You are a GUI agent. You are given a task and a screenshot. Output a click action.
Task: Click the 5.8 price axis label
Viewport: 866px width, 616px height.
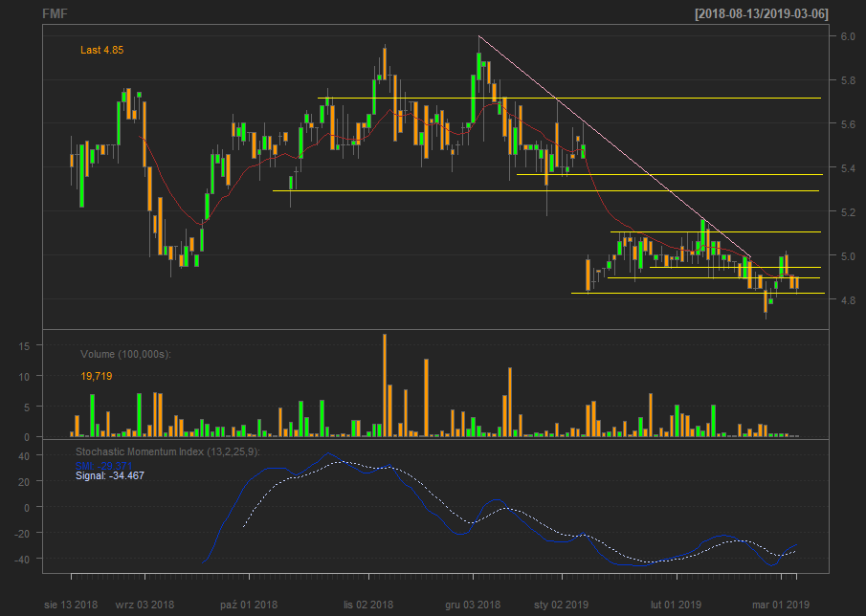(848, 80)
